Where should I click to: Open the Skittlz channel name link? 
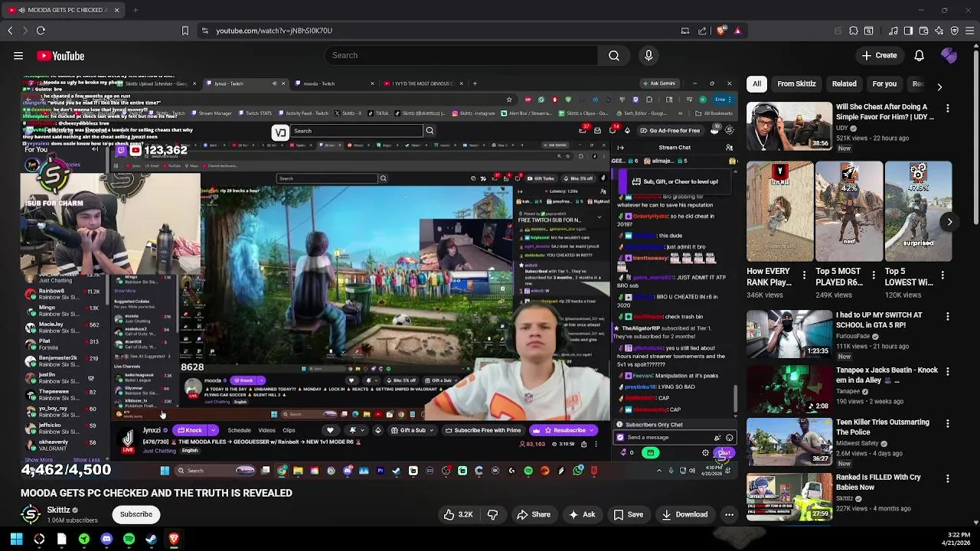click(x=58, y=510)
